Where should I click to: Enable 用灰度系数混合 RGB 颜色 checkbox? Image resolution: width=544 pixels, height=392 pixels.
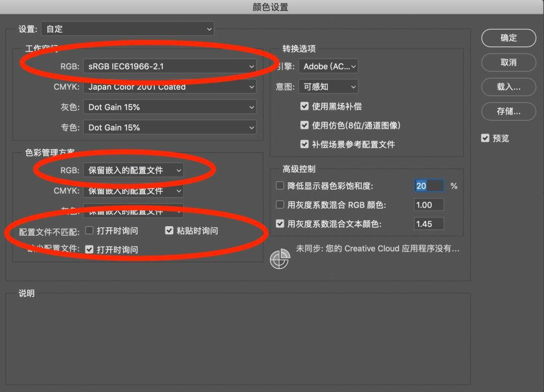coord(280,205)
